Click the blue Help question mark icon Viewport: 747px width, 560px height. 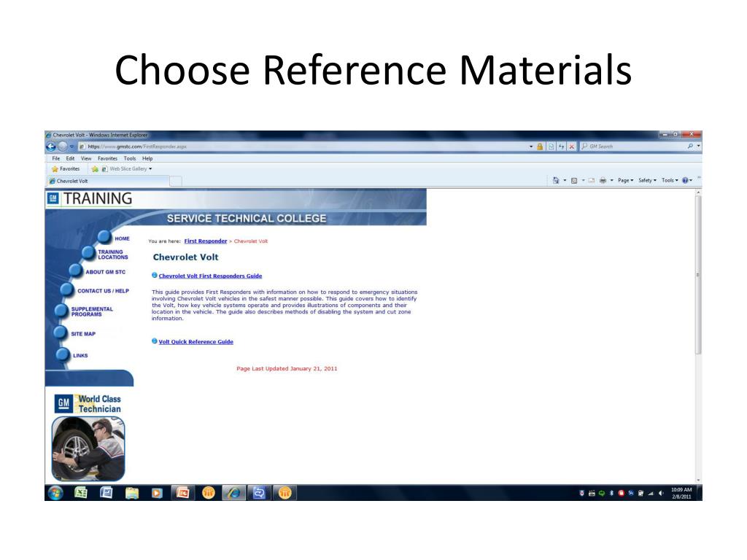[685, 181]
